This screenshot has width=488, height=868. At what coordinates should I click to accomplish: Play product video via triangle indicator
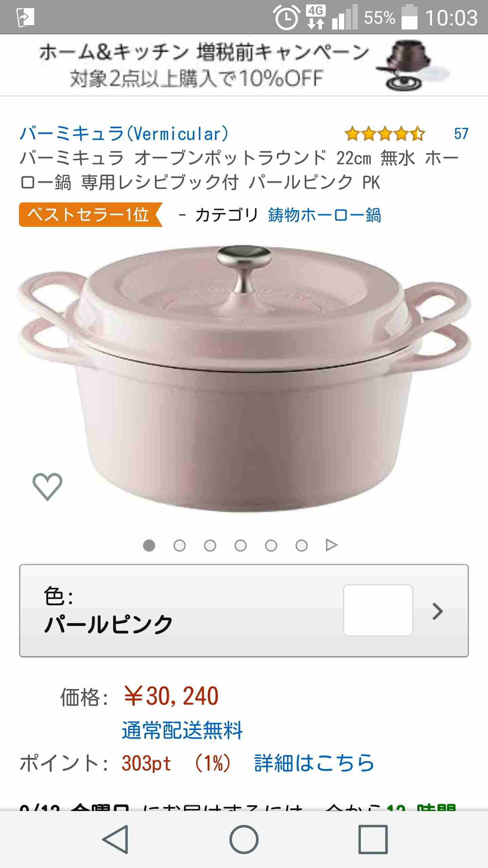coord(331,545)
